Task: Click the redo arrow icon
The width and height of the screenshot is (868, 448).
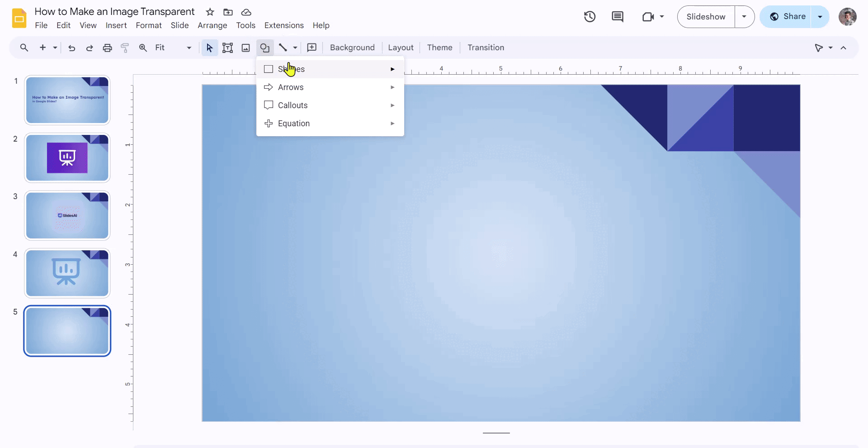Action: tap(90, 48)
